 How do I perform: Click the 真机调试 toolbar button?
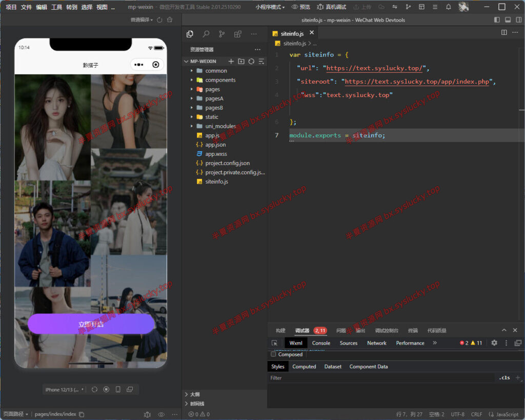tap(332, 7)
